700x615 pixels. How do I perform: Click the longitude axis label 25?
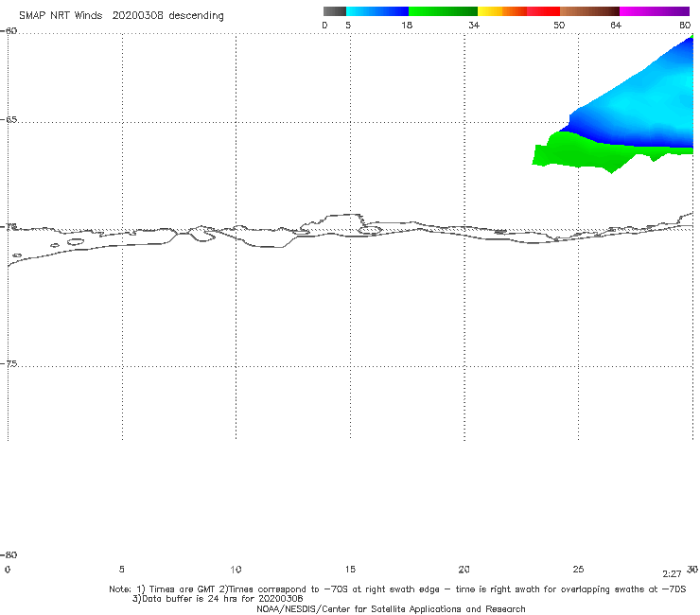[x=578, y=570]
